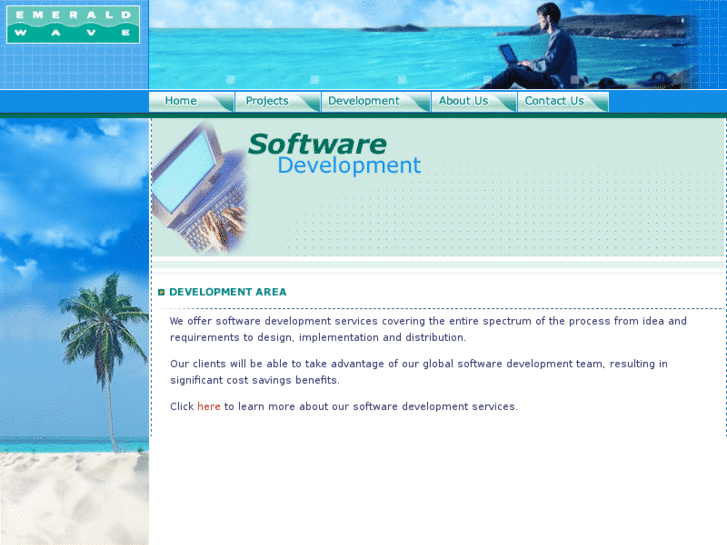This screenshot has height=545, width=727.
Task: Click the palm tree beach image
Action: 74,332
